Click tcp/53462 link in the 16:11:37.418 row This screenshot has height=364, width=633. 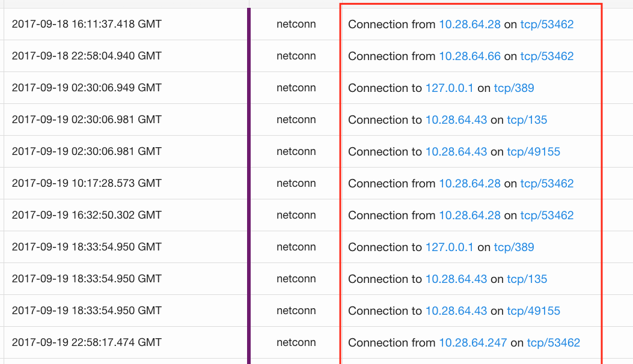(547, 25)
